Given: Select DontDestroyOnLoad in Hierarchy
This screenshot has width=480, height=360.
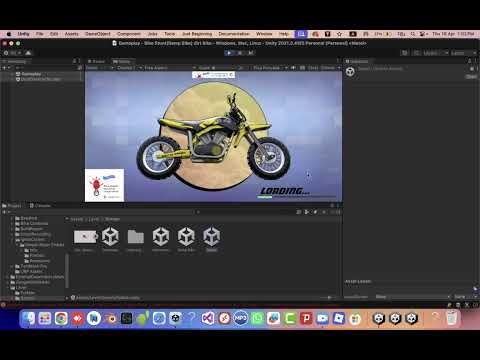Looking at the screenshot, I should (41, 79).
